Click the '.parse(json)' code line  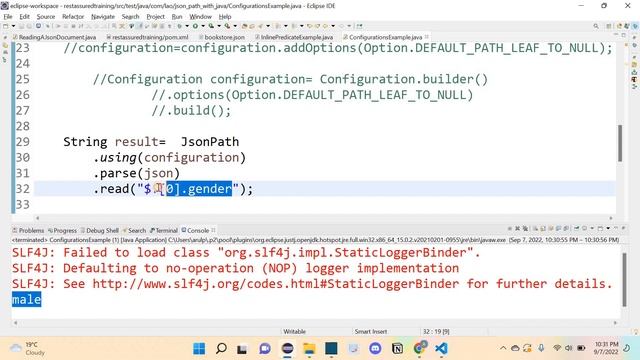136,173
